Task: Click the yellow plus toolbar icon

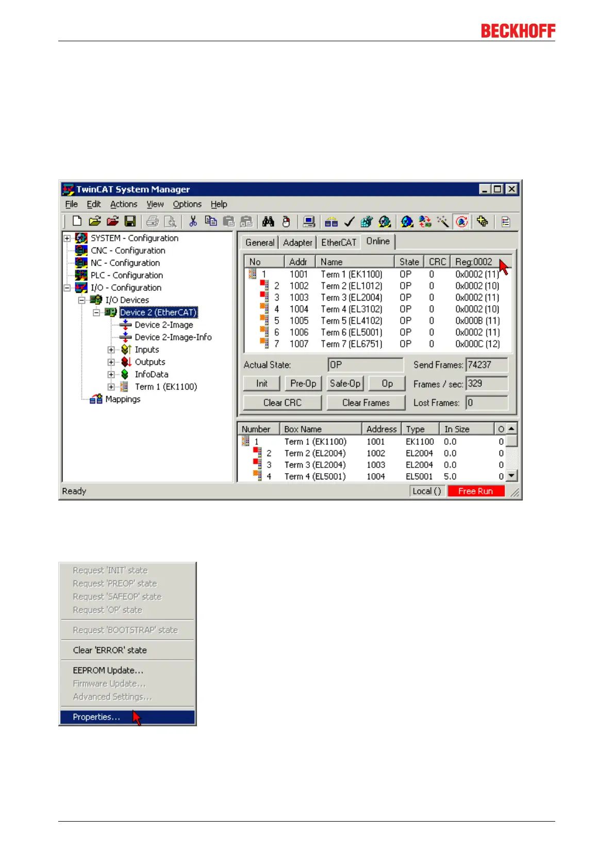Action: 483,221
